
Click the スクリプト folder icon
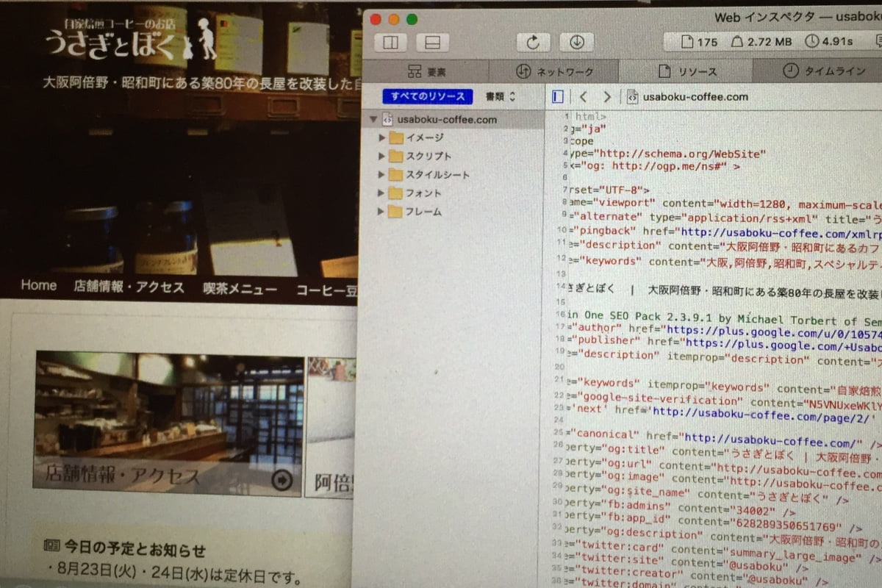point(396,156)
